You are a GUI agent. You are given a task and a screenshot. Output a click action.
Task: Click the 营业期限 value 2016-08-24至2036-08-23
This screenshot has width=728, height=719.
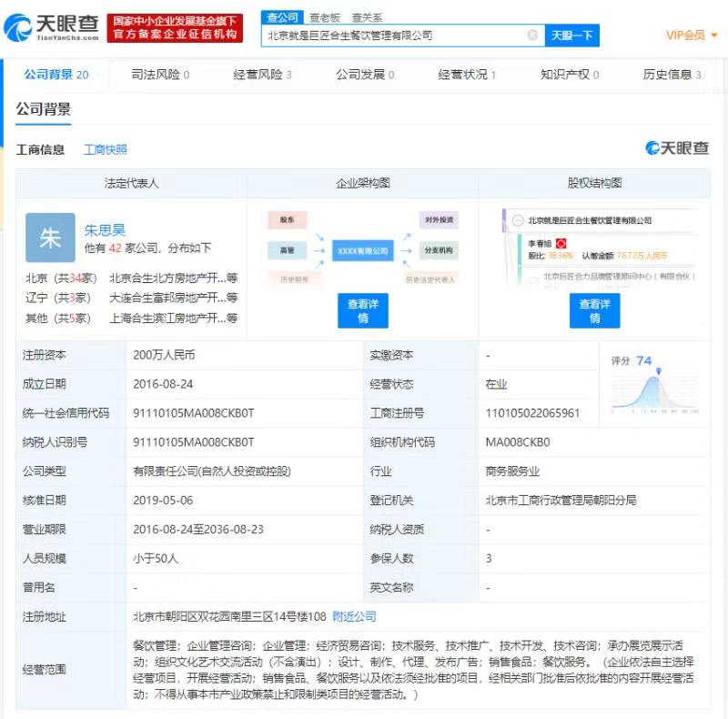coord(198,530)
